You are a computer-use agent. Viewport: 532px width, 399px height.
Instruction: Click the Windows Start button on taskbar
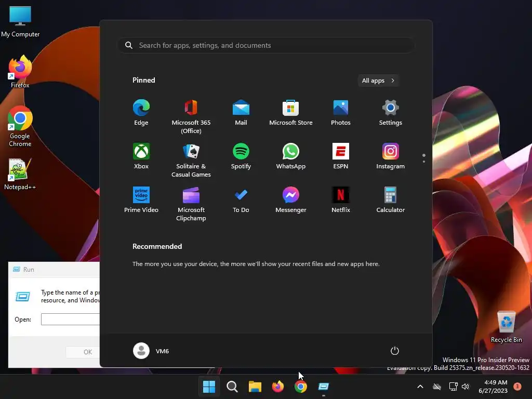(x=209, y=387)
